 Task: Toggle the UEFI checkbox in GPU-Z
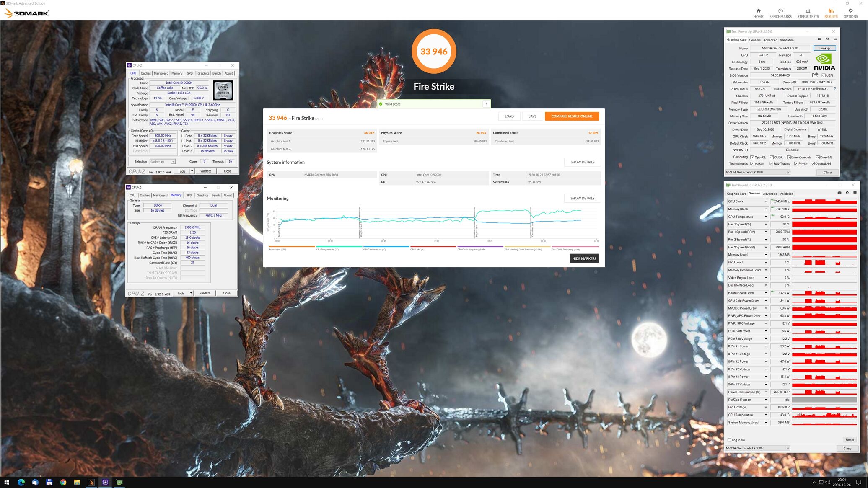(x=824, y=75)
